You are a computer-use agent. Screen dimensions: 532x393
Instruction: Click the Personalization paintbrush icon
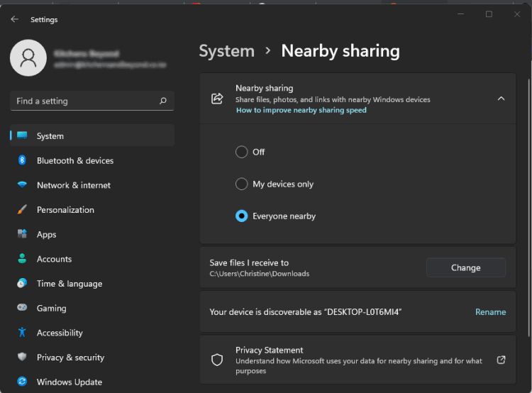[22, 209]
